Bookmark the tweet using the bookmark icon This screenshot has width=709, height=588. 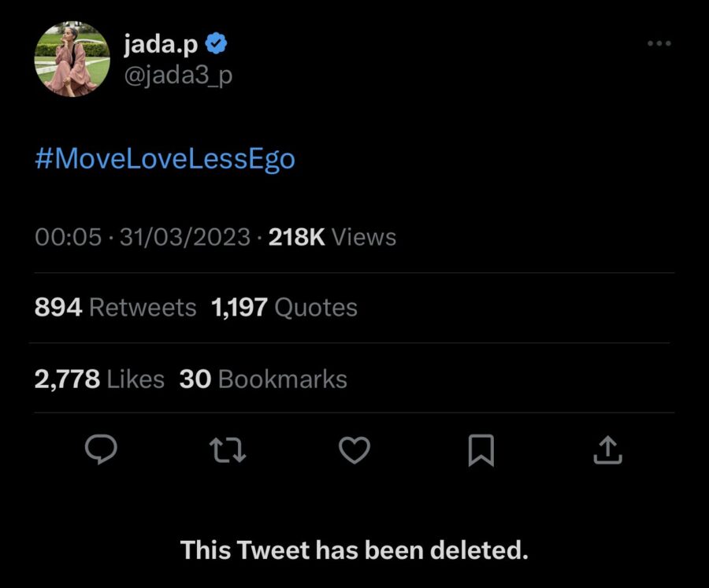pos(481,449)
